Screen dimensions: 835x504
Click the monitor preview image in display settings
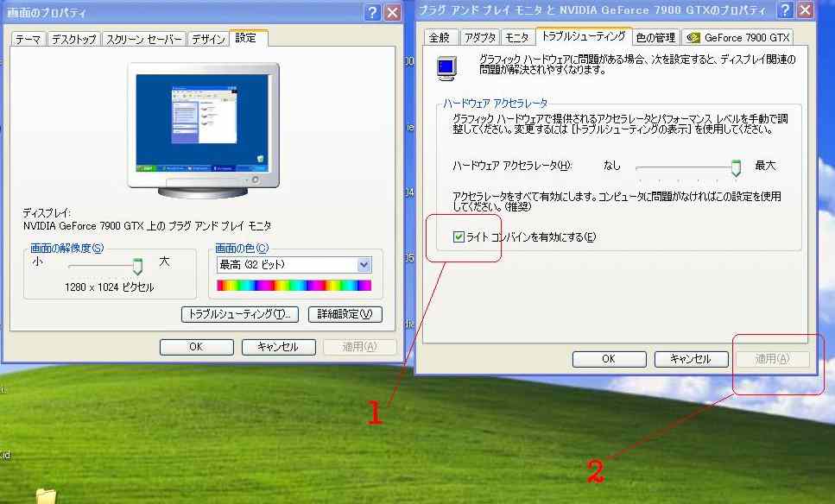coord(203,130)
